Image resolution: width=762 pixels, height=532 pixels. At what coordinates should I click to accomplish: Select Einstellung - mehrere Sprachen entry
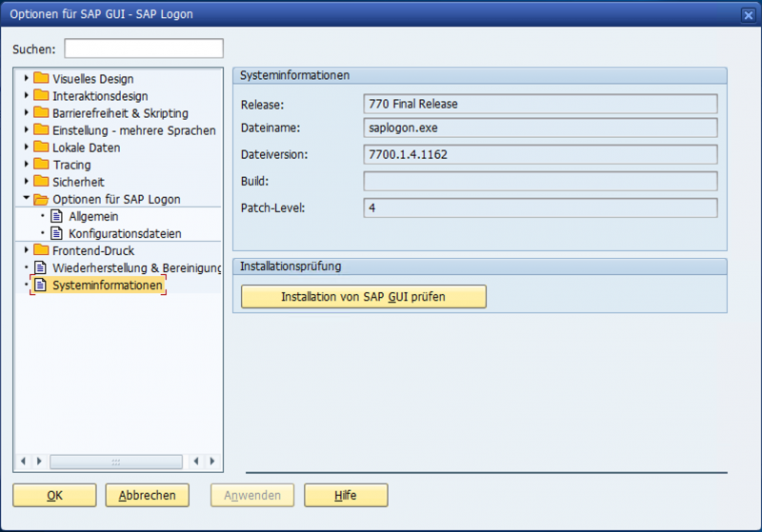[133, 130]
